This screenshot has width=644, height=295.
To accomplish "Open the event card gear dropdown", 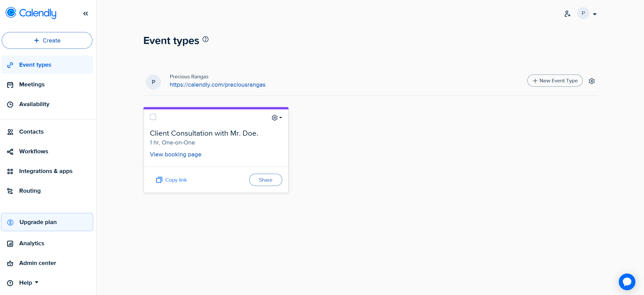I will 277,118.
